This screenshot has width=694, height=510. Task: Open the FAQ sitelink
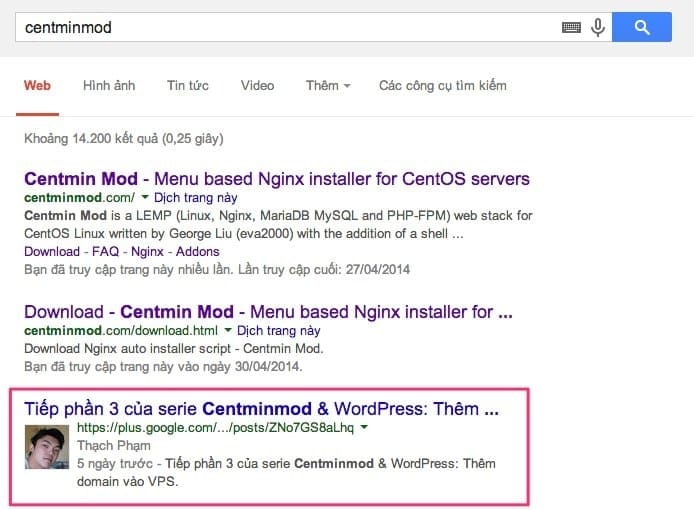coord(105,251)
